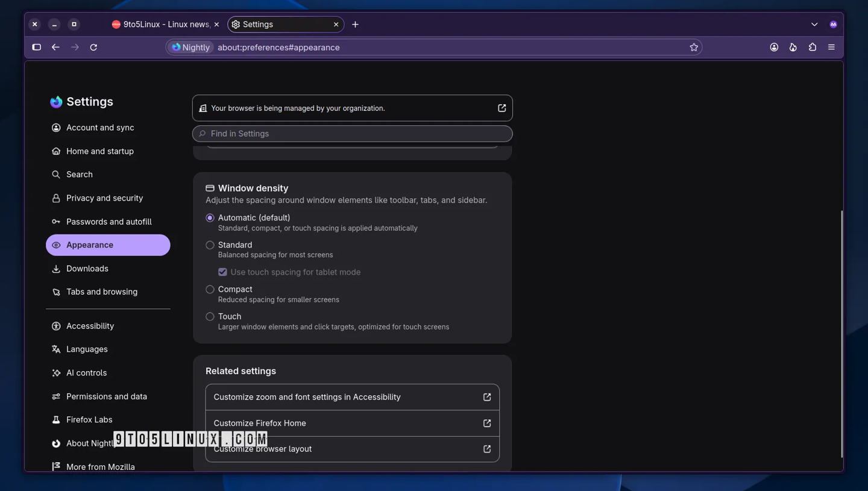Click the vertical page scrollbar
Image resolution: width=868 pixels, height=491 pixels.
coord(841,334)
